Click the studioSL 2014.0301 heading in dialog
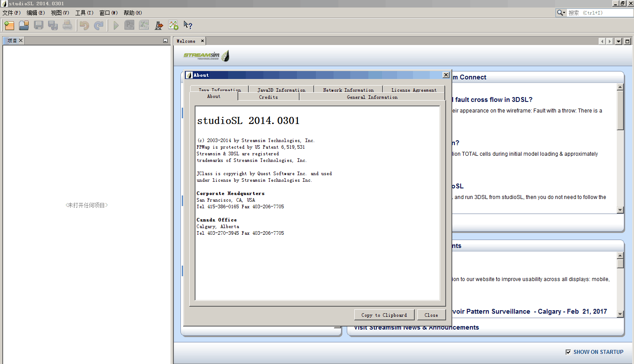The image size is (634, 364). tap(248, 120)
